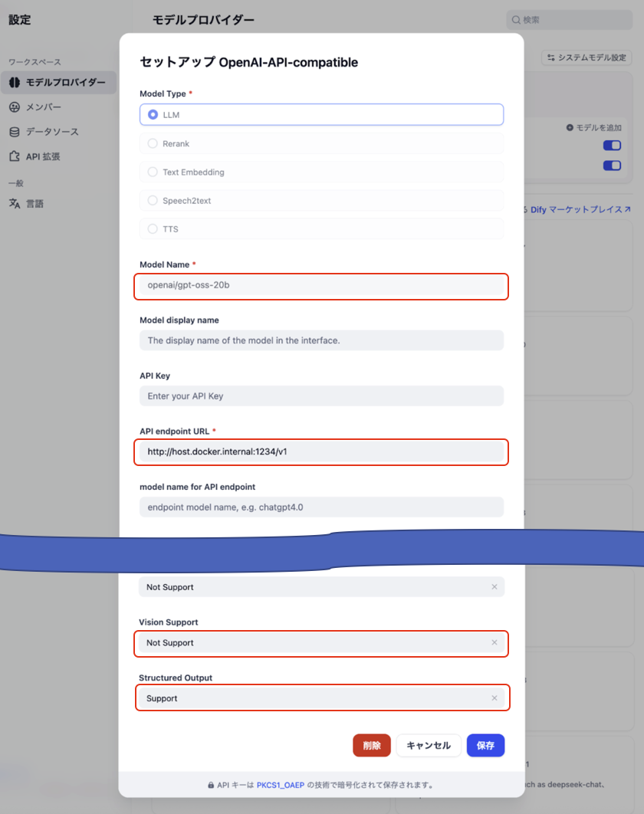Click the 検索 search box
Viewport: 644px width, 814px height.
(569, 20)
